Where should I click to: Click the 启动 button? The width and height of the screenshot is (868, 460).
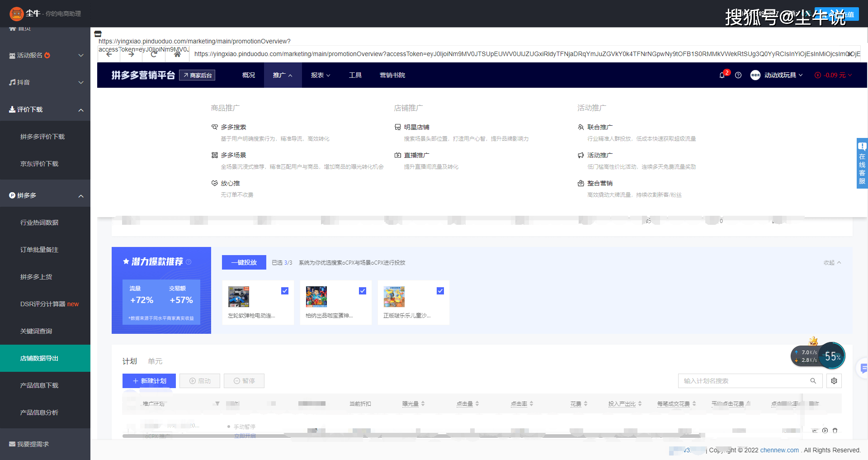(200, 381)
